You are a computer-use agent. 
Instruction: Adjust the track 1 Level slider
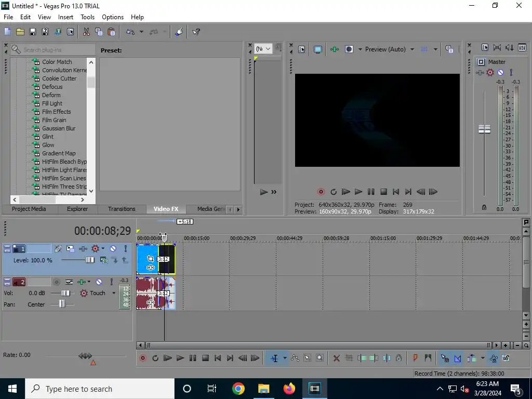[89, 260]
